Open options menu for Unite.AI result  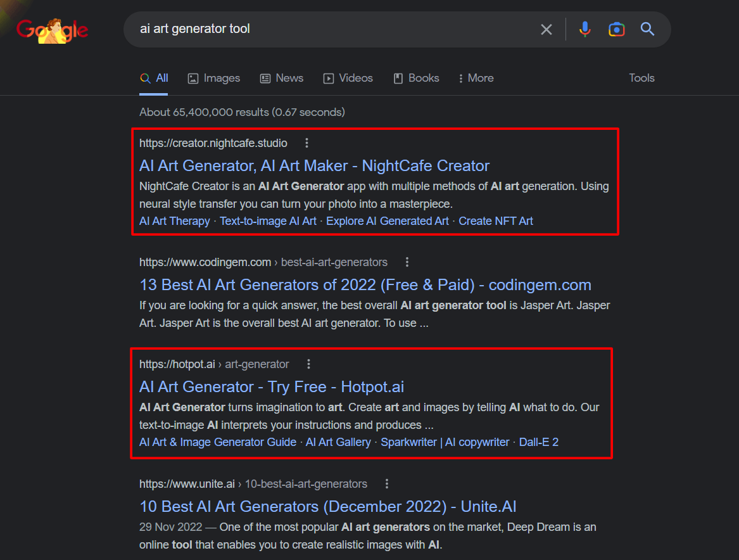(387, 484)
